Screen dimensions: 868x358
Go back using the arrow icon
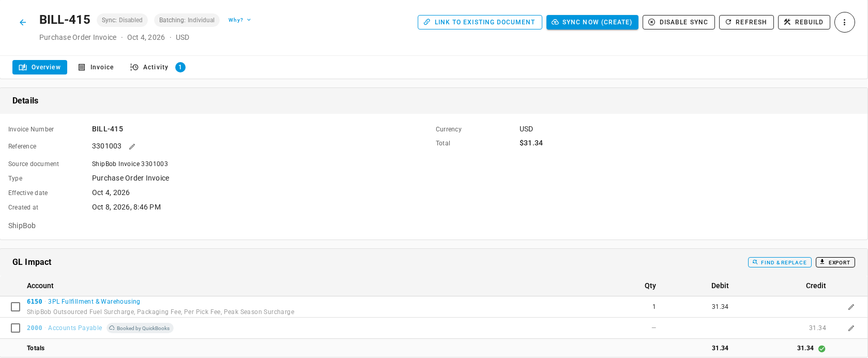23,22
